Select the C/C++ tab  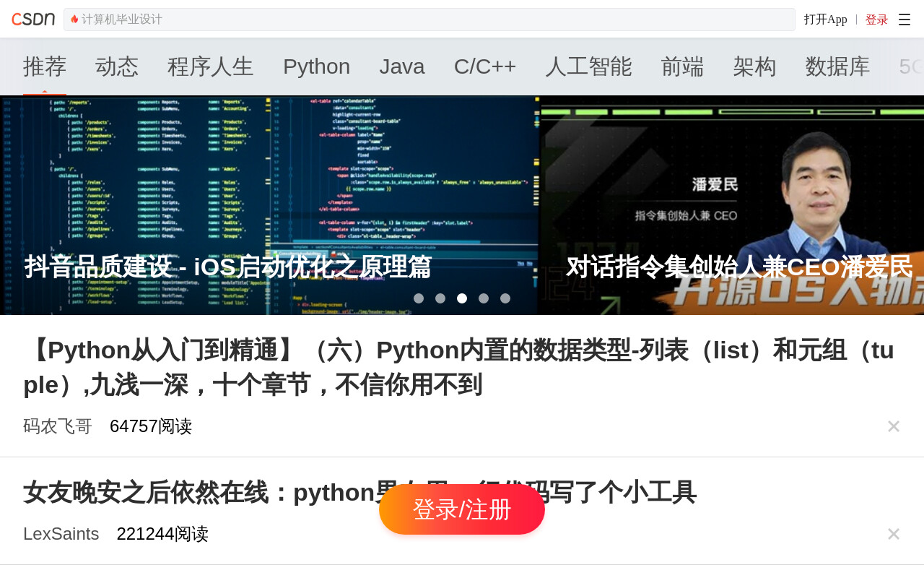pos(485,66)
